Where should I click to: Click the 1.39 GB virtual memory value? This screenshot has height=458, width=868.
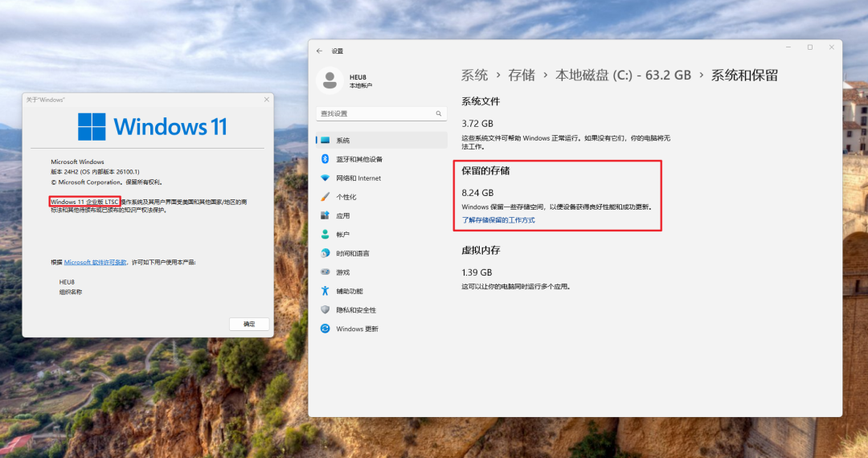click(x=477, y=272)
